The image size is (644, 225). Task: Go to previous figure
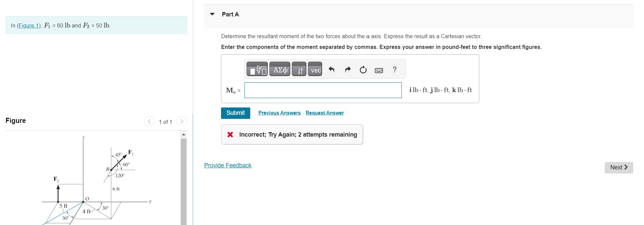(x=149, y=122)
